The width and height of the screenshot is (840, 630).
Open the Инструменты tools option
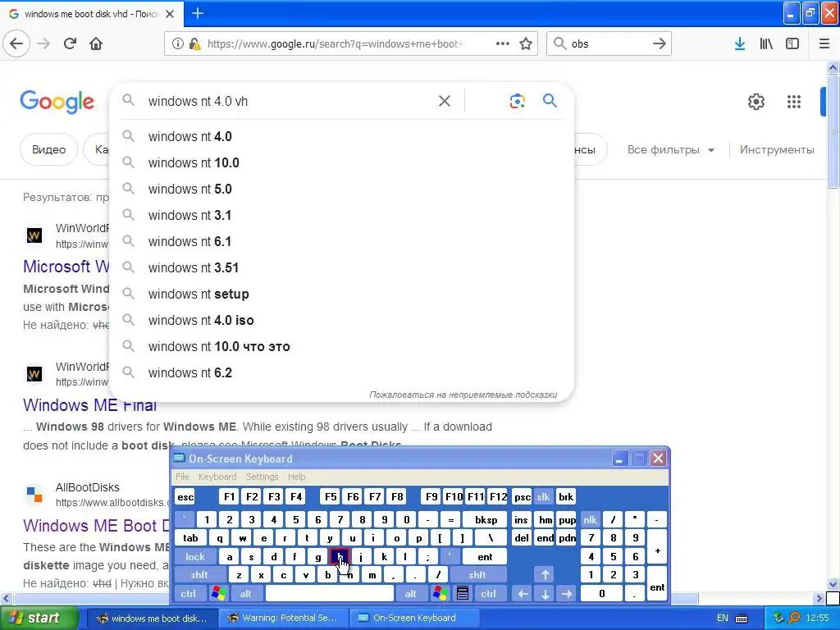tap(777, 149)
